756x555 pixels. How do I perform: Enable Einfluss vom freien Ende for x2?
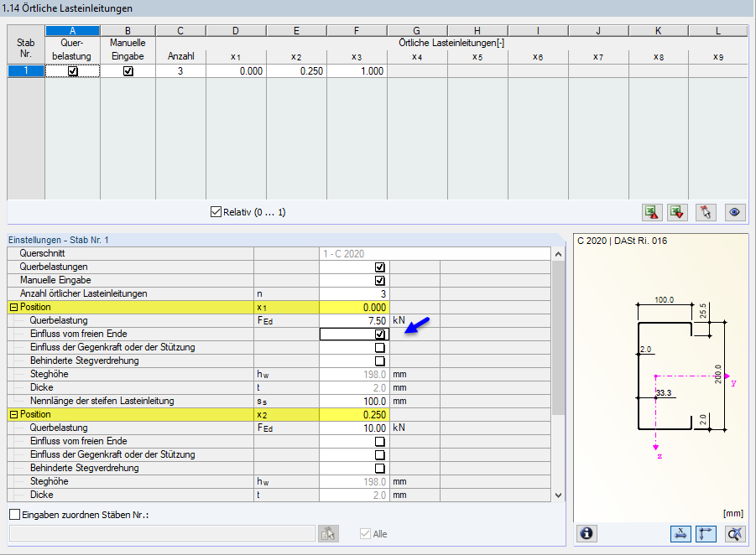(380, 442)
